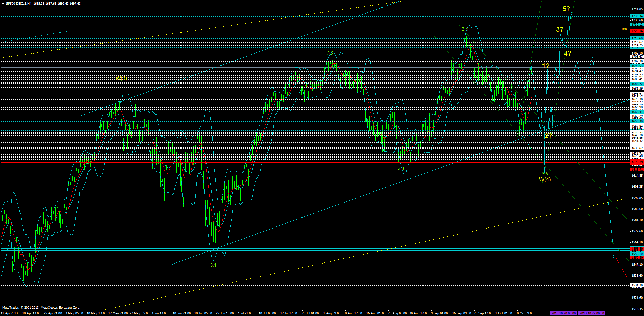This screenshot has height=316, width=644.
Task: Click the MetaQuotes Software Corp copyright text
Action: 40,307
